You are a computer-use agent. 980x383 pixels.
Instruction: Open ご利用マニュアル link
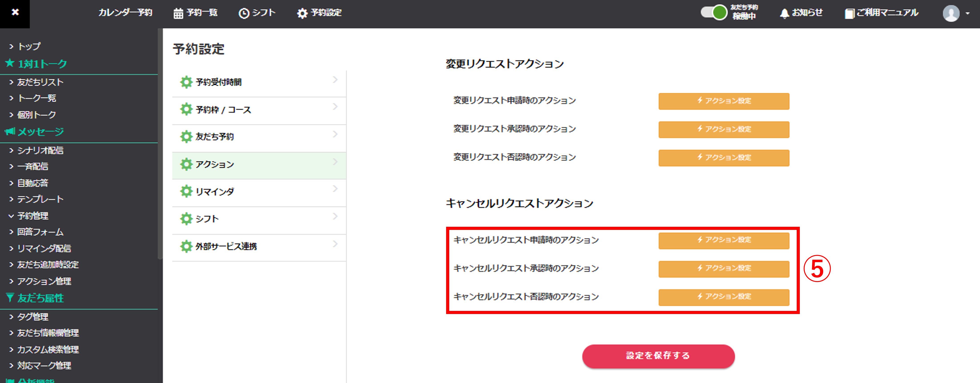click(x=887, y=13)
